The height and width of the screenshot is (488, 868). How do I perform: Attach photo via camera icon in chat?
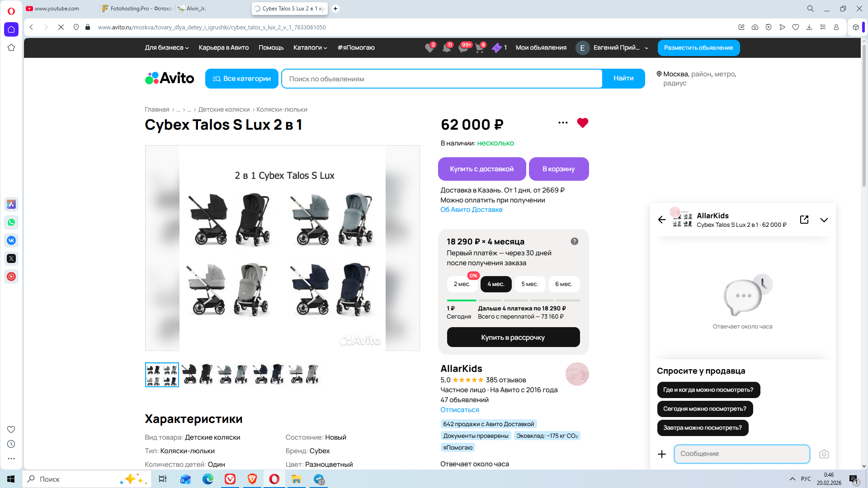[x=824, y=454]
